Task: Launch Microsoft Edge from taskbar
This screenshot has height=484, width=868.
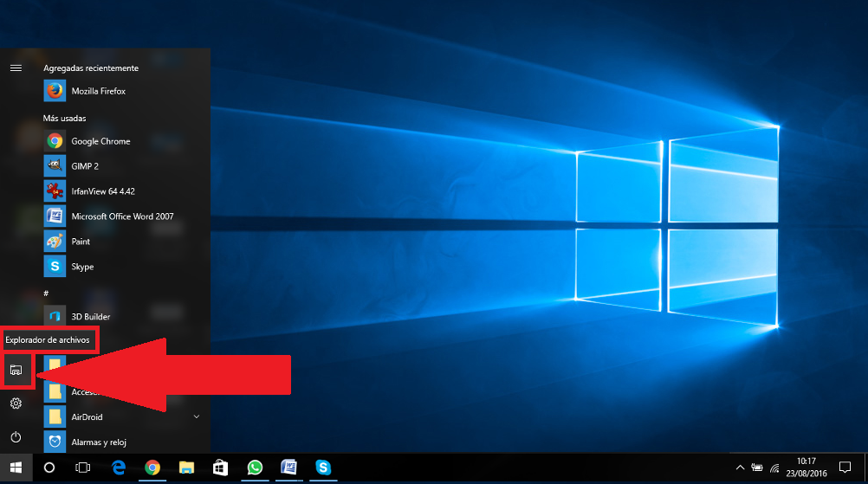Action: [x=119, y=468]
